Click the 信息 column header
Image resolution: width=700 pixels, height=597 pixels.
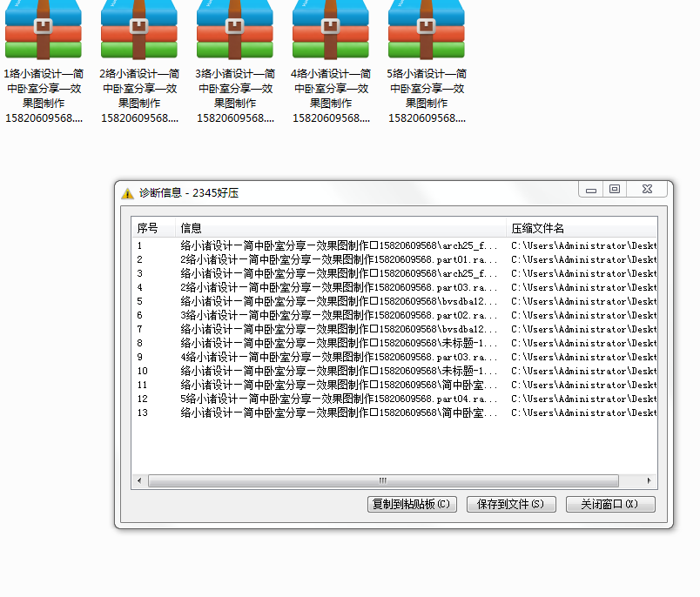pos(340,229)
